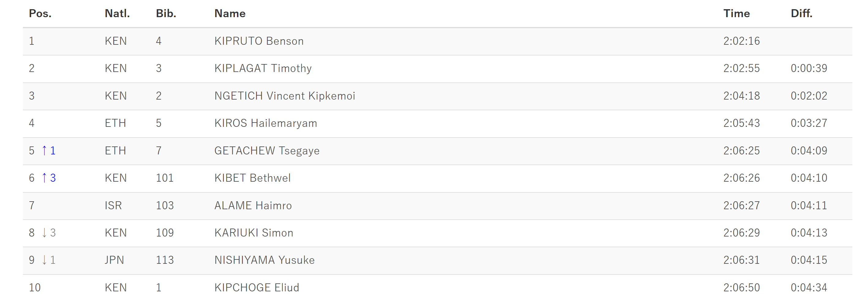Click the up 3 indicator for KIBET Bethwel

(x=48, y=178)
